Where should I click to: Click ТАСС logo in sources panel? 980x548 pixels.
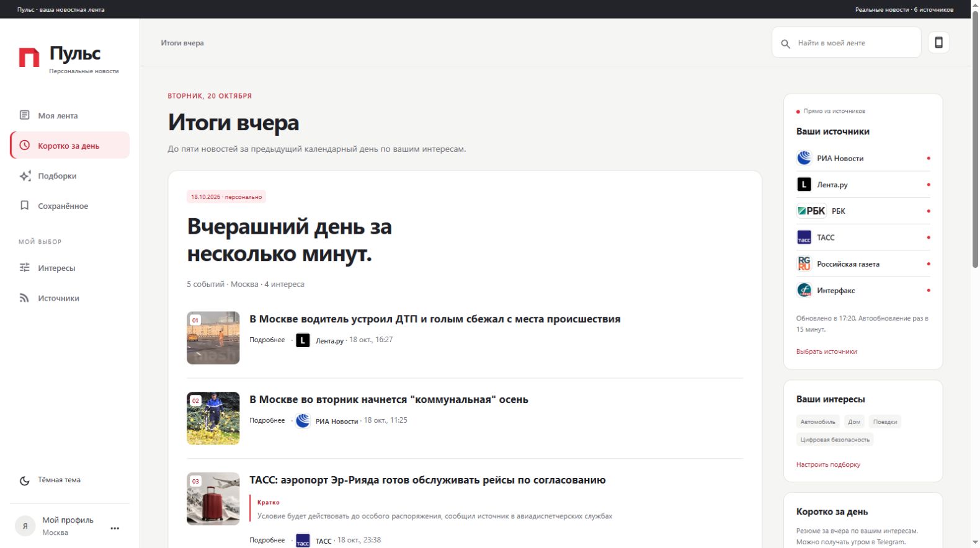pos(804,237)
